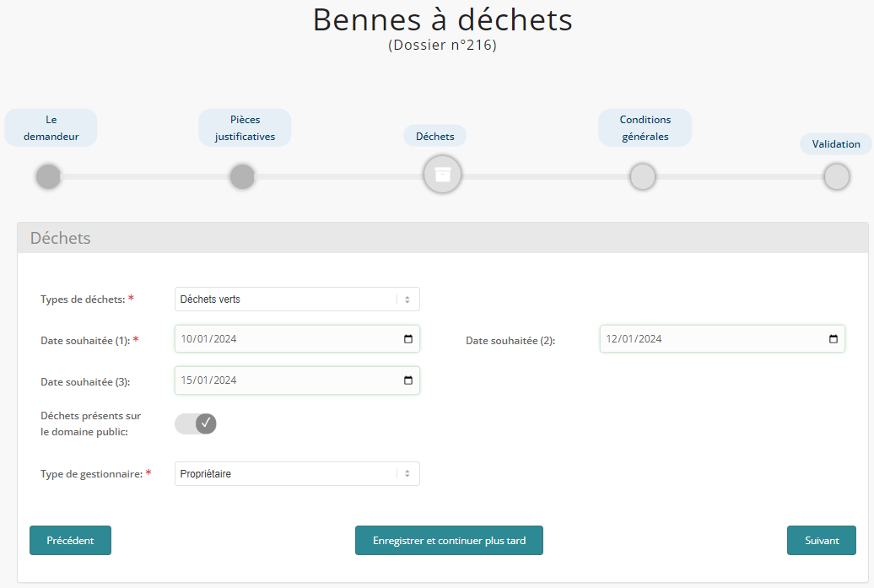Click the Suivant button

[x=821, y=541]
